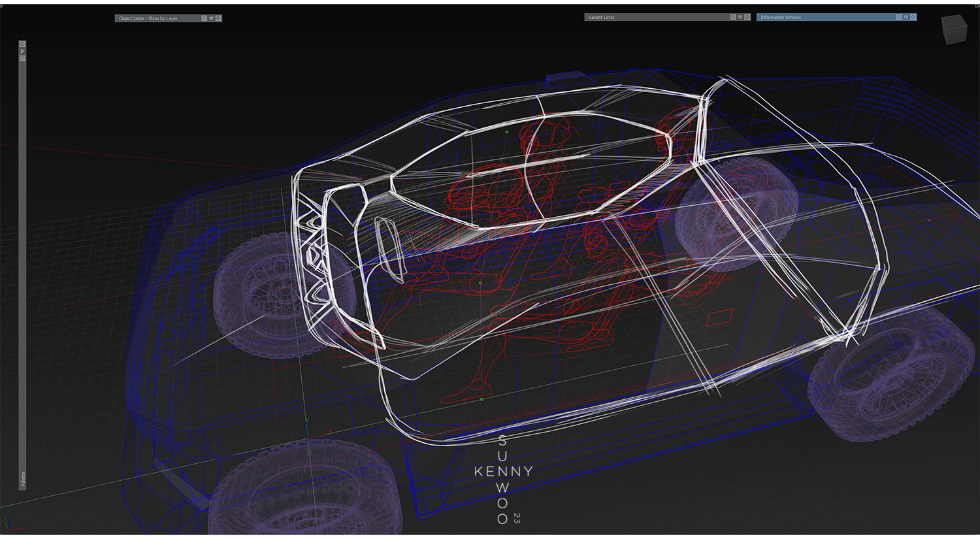980x539 pixels.
Task: Click the Object Lister square menu icon
Action: click(204, 18)
